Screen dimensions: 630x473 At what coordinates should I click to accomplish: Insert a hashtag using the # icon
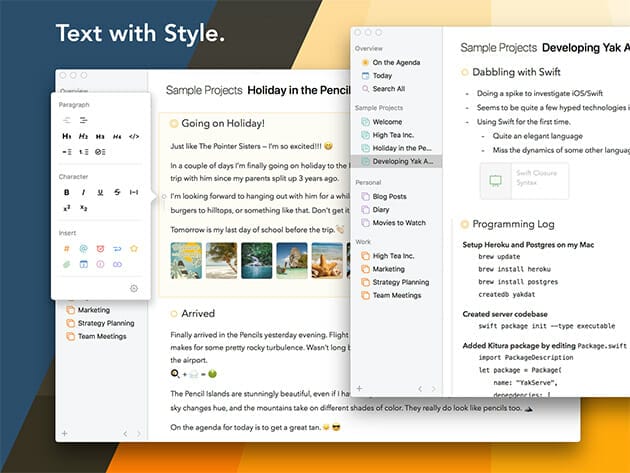[x=67, y=248]
